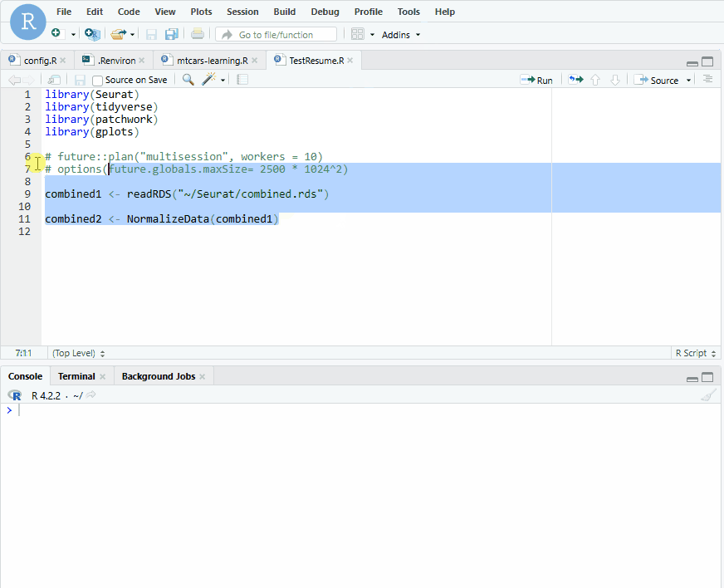724x588 pixels.
Task: Open the (Top Level) jump-to menu
Action: 75,353
